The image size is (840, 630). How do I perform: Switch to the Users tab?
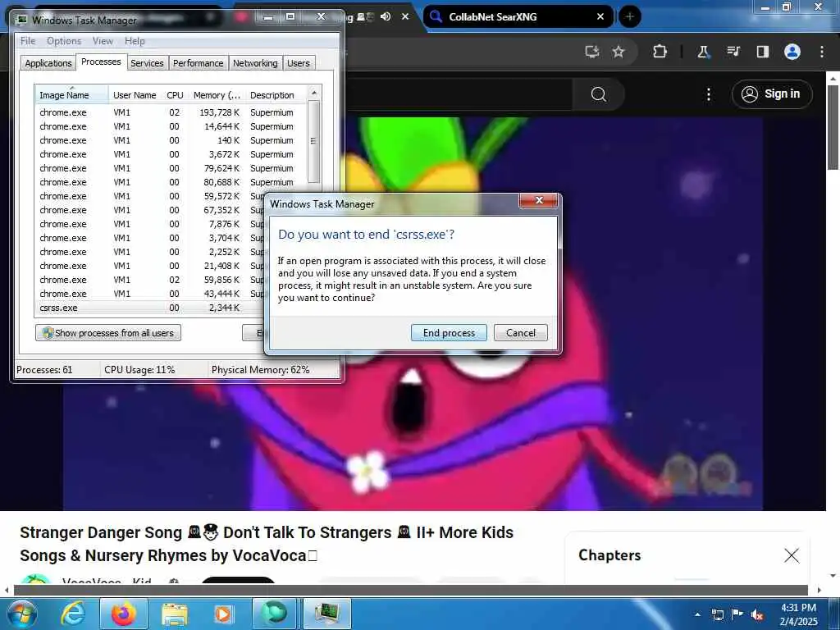299,62
